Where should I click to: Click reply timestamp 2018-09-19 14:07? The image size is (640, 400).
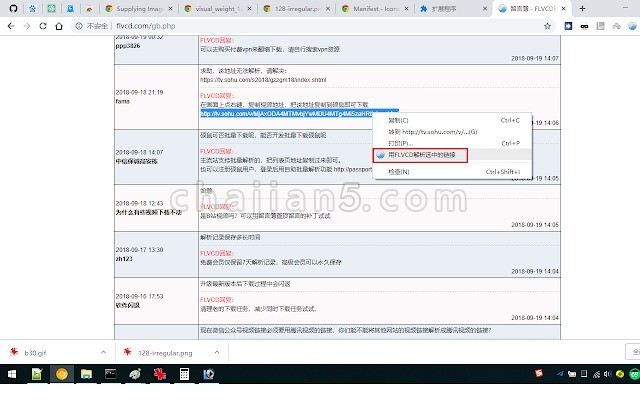[535, 58]
